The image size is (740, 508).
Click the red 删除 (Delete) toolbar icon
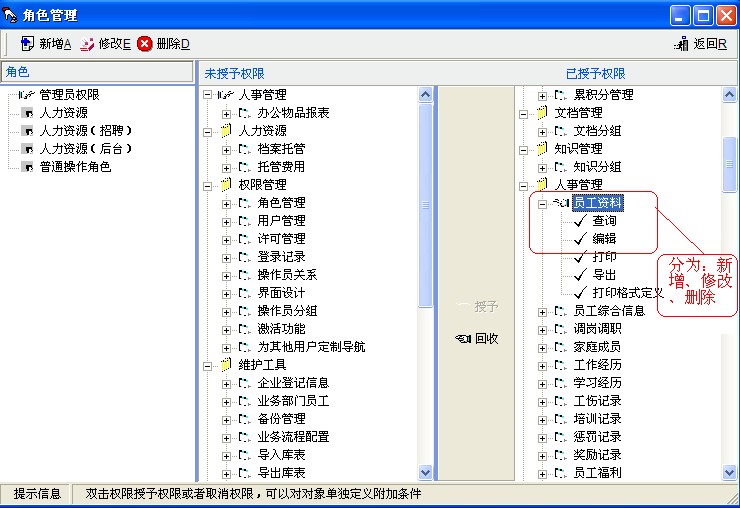coord(145,44)
